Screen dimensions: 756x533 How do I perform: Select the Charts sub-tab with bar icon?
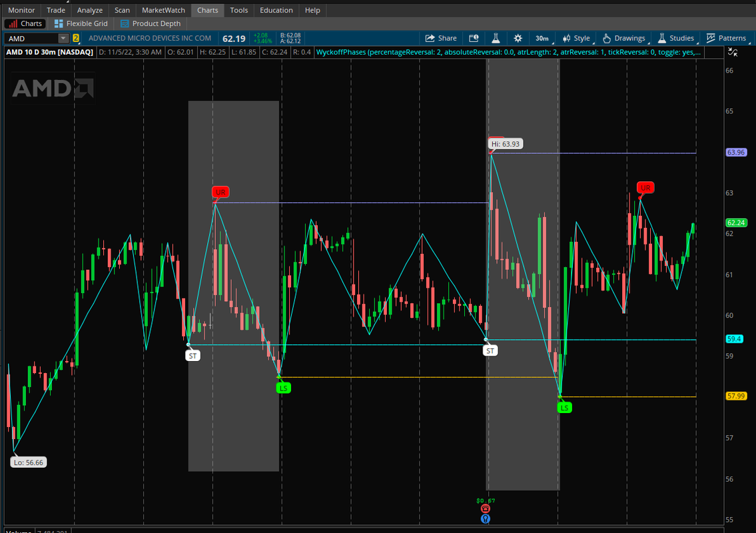pos(25,23)
